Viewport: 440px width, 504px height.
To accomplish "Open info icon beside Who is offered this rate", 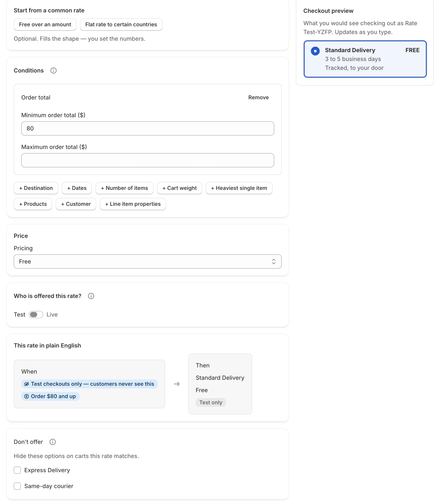I will tap(91, 296).
